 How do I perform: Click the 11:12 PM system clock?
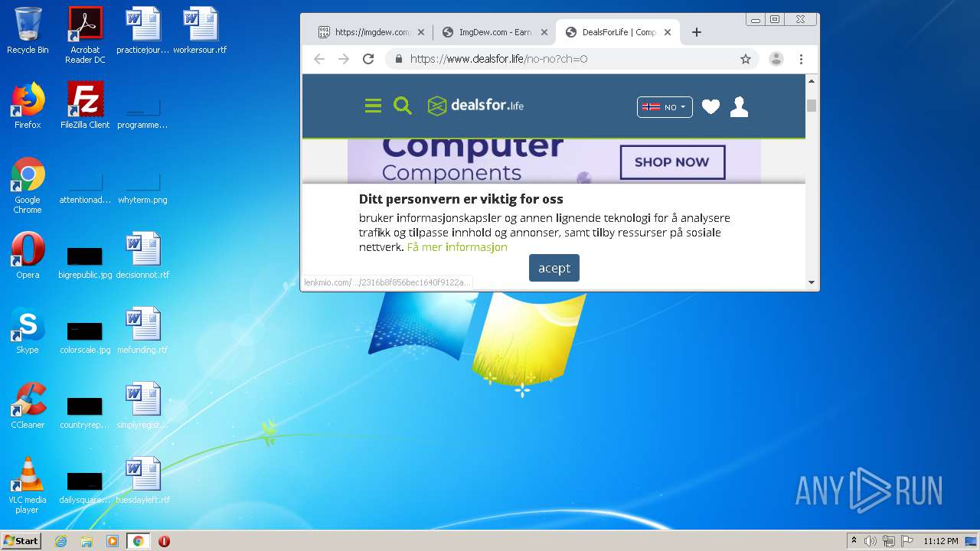941,541
